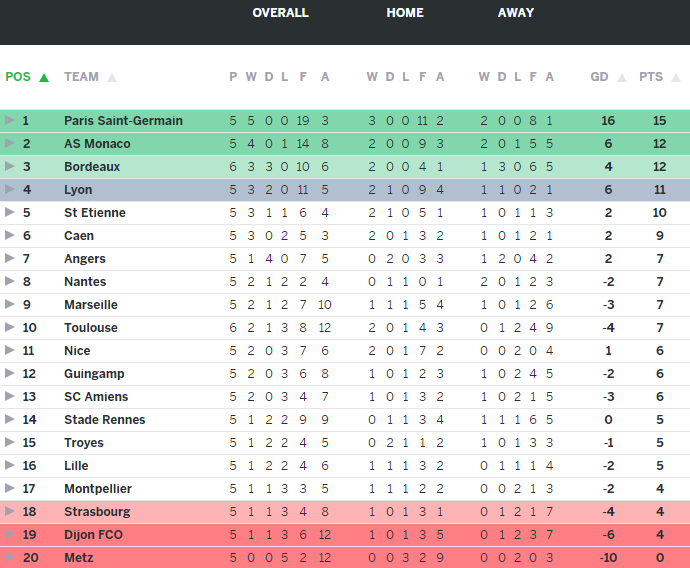Switch to the HOME standings tab
Screen dimensions: 690x568
point(405,13)
